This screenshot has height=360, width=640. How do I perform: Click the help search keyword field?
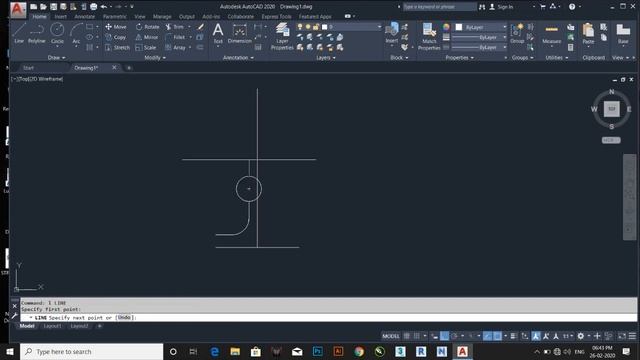440,7
